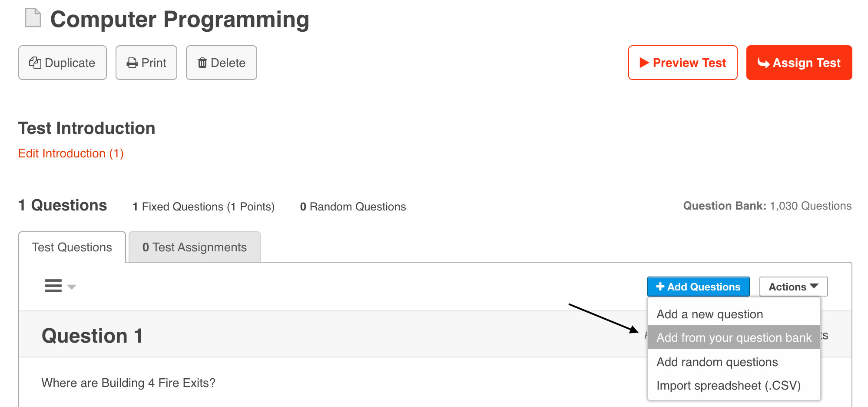Screen dimensions: 868x407
Task: Click the arrow beside the list menu
Action: [x=72, y=287]
